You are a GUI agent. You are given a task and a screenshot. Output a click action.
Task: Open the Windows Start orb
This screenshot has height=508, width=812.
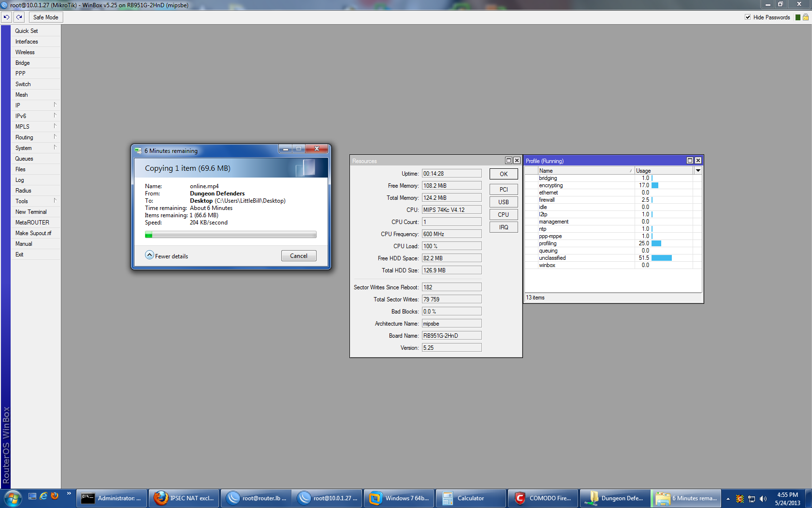tap(13, 498)
